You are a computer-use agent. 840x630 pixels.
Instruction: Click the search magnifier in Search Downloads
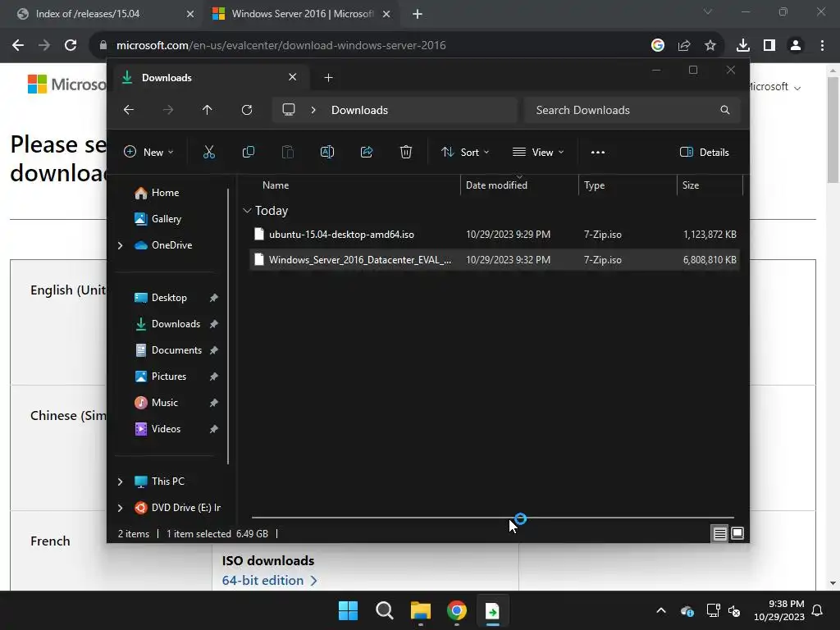pos(725,110)
